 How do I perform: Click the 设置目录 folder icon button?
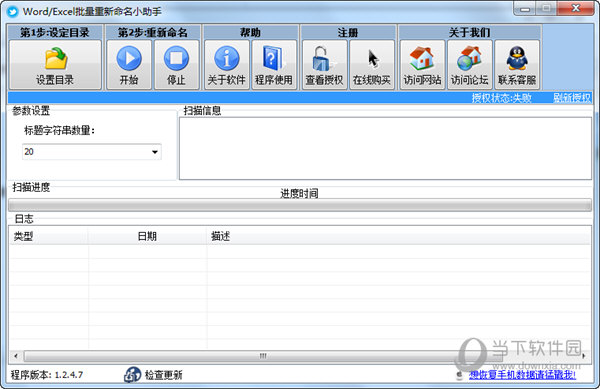(55, 65)
